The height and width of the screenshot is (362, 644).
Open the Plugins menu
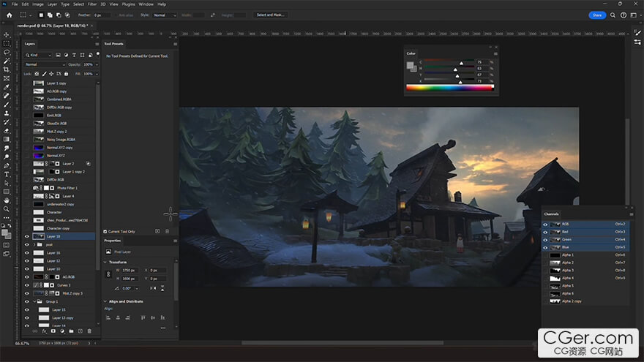coord(128,4)
